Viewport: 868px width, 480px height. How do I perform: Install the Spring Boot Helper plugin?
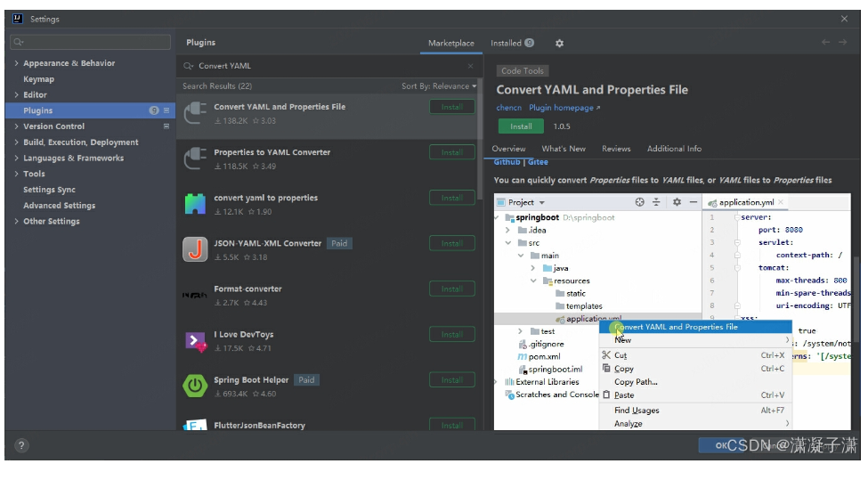451,379
